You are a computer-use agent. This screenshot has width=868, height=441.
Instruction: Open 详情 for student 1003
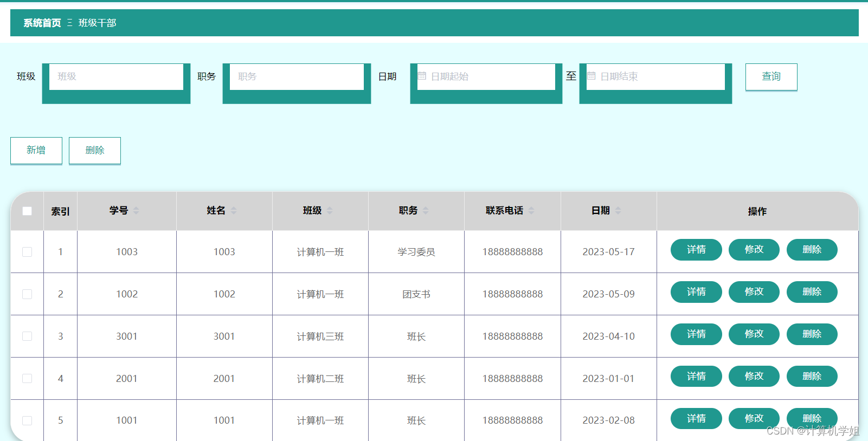696,250
